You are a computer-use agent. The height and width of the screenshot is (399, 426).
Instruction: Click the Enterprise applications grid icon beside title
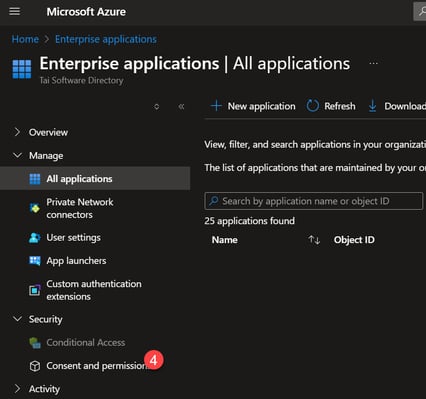22,69
